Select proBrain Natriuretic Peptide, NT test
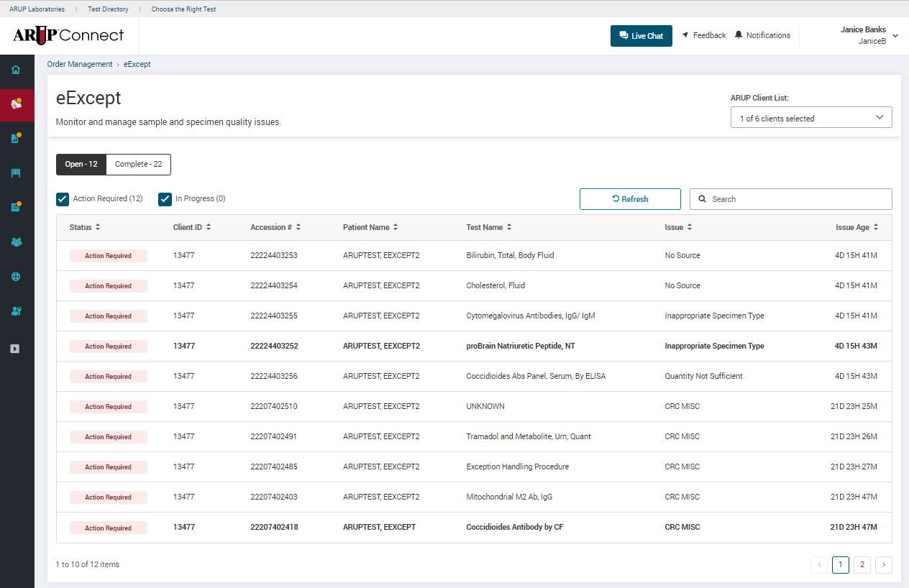The height and width of the screenshot is (588, 909). pos(521,346)
